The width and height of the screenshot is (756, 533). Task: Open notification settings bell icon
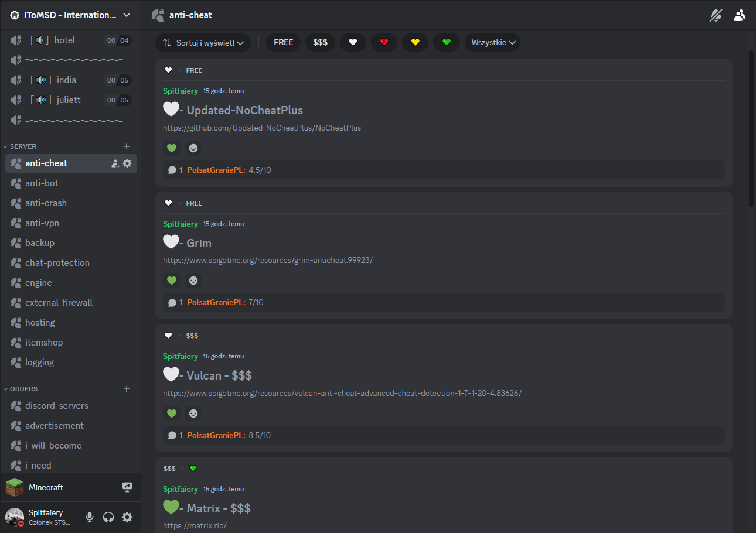coord(716,15)
